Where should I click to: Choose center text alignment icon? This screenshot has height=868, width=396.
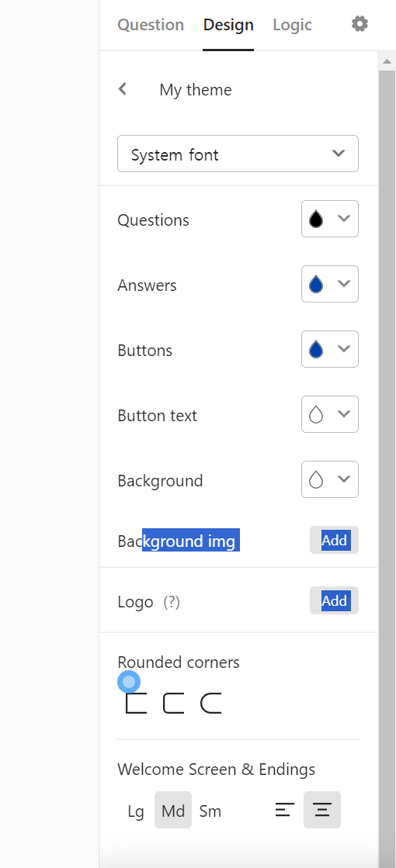click(322, 810)
